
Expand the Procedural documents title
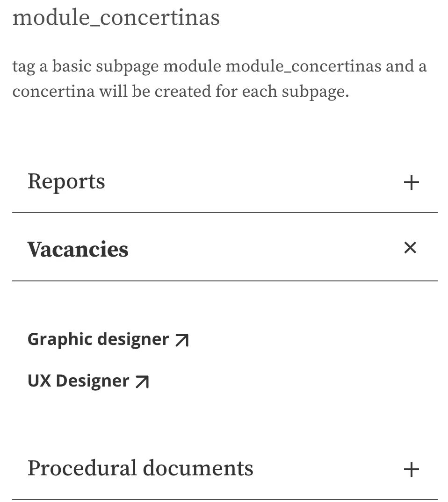(140, 468)
